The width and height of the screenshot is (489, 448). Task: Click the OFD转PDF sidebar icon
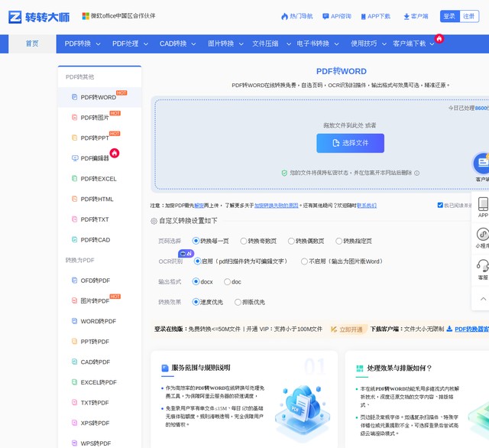coord(75,280)
